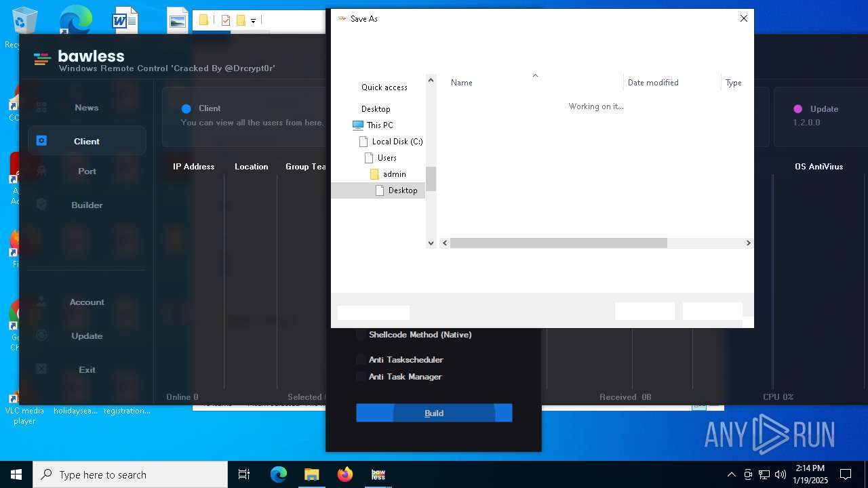
Task: Click the navigation tree scroll-up arrow
Action: (431, 80)
